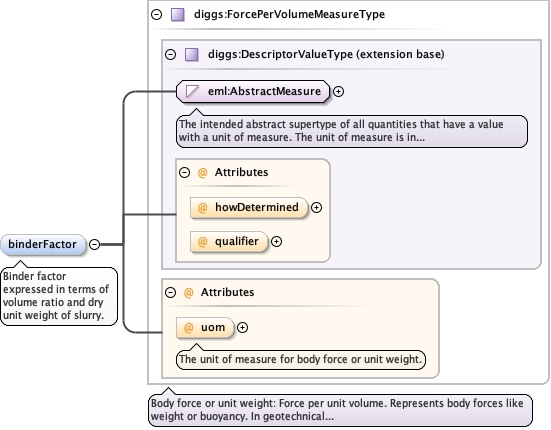Click the @ icon in qualifier node
The height and width of the screenshot is (430, 551).
[202, 242]
